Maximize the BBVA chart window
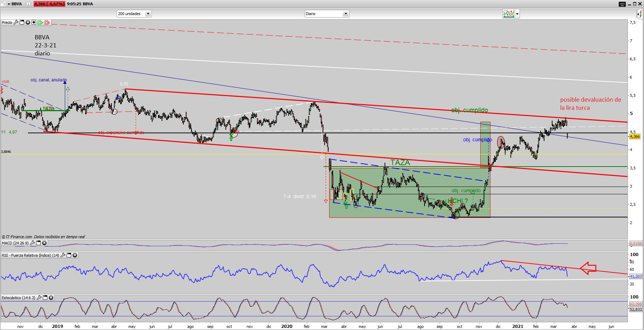644x330 pixels. point(635,4)
